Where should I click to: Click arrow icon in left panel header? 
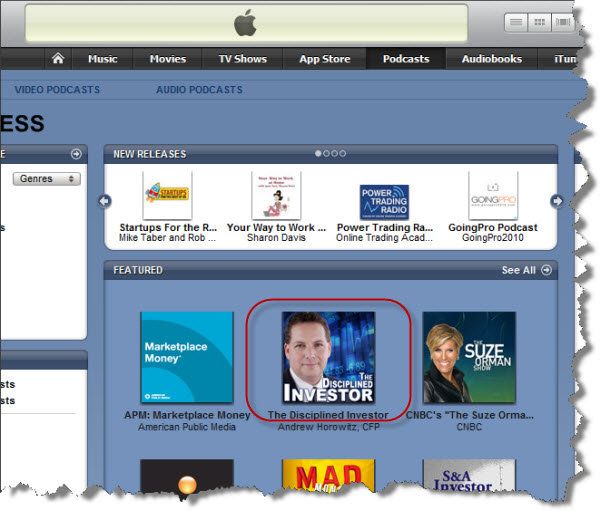[76, 154]
